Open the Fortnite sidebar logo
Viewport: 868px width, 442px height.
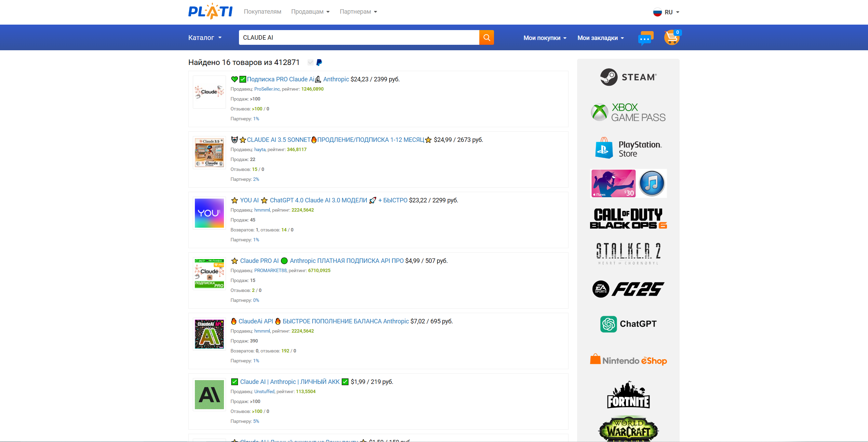(x=628, y=395)
